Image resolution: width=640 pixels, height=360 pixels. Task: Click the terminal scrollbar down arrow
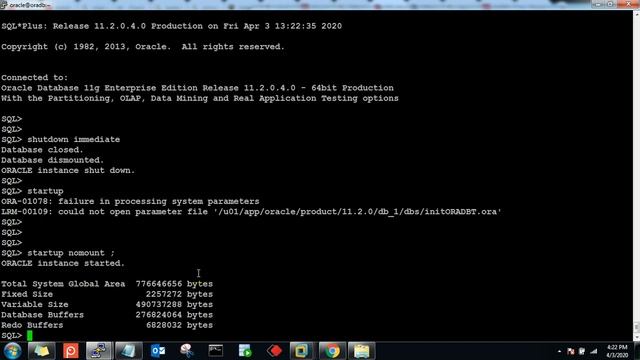pos(636,338)
